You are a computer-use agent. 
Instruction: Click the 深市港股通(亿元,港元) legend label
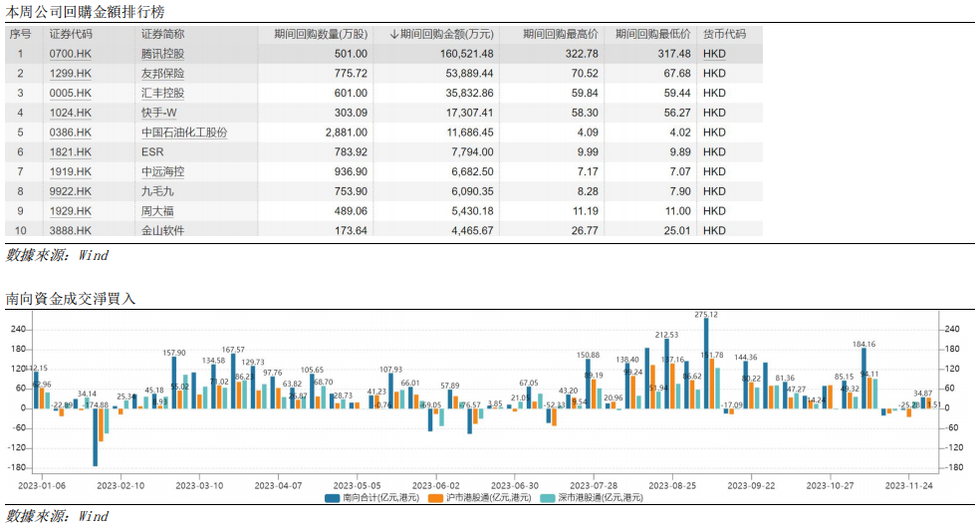click(600, 498)
